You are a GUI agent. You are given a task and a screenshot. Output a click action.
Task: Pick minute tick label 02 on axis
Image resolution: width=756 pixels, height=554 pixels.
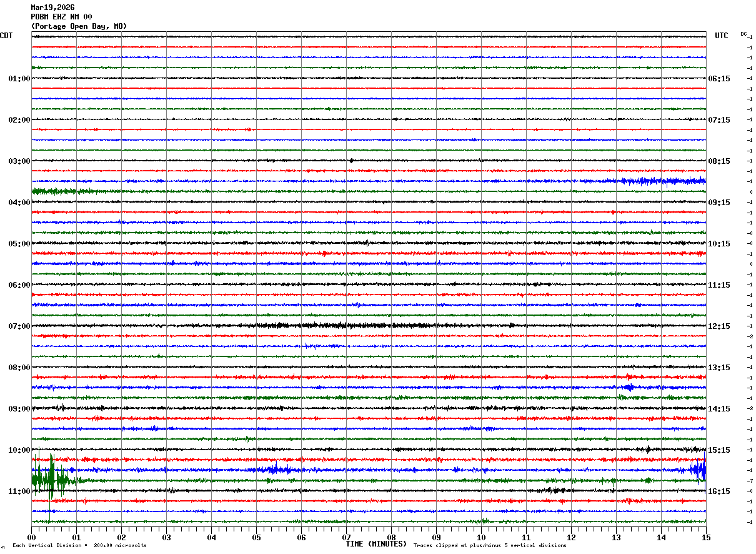click(x=121, y=537)
